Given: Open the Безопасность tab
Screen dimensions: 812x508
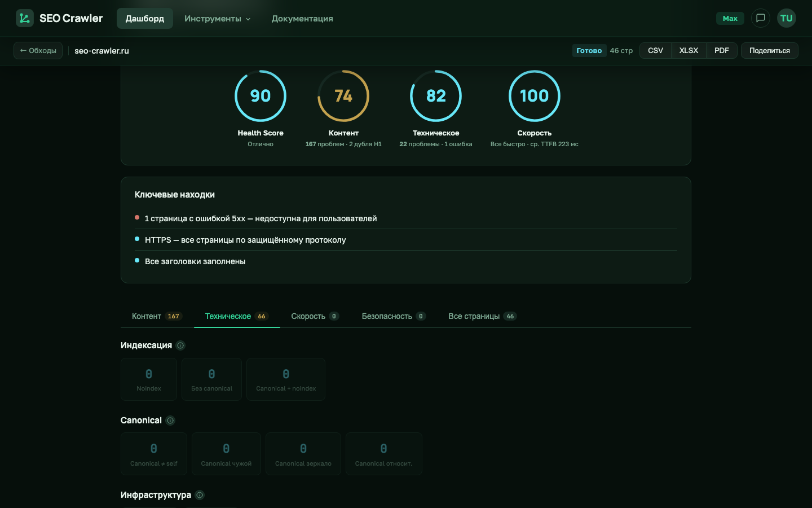Looking at the screenshot, I should pos(394,316).
